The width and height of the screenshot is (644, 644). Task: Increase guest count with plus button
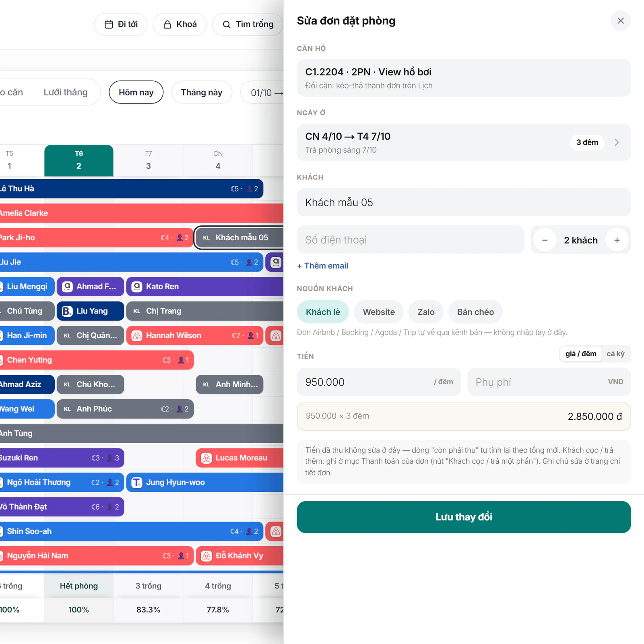coord(617,240)
